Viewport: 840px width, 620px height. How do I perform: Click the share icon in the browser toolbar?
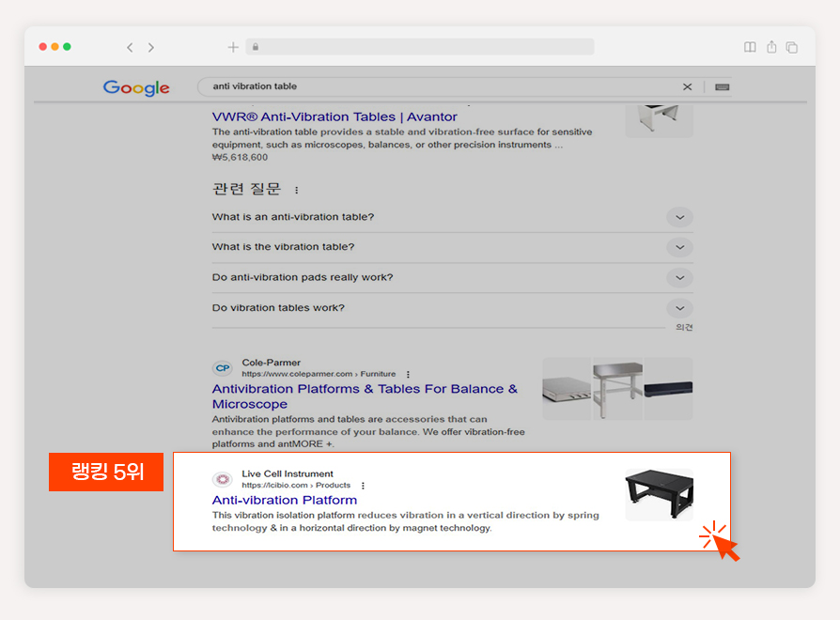tap(771, 47)
